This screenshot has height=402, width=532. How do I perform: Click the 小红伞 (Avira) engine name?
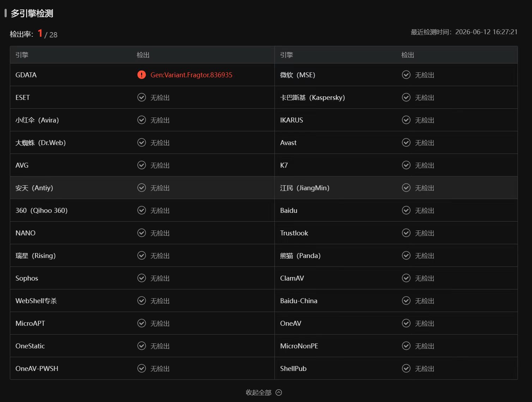click(37, 120)
